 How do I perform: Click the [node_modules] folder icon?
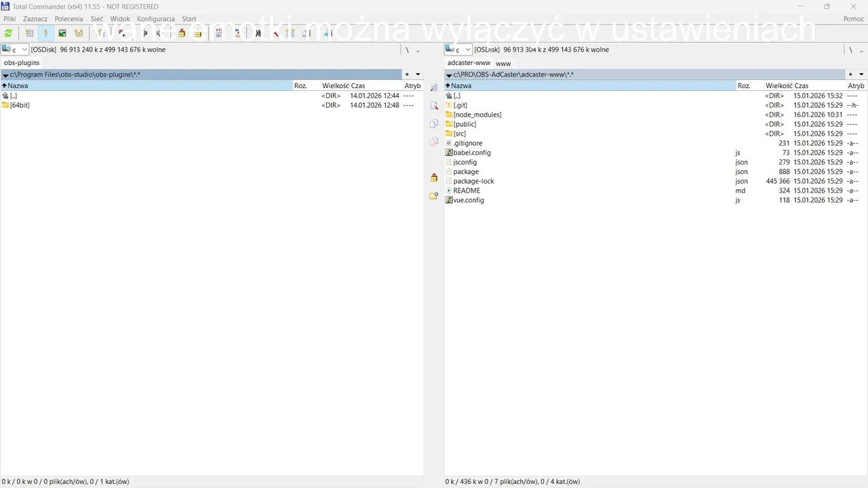pos(448,115)
